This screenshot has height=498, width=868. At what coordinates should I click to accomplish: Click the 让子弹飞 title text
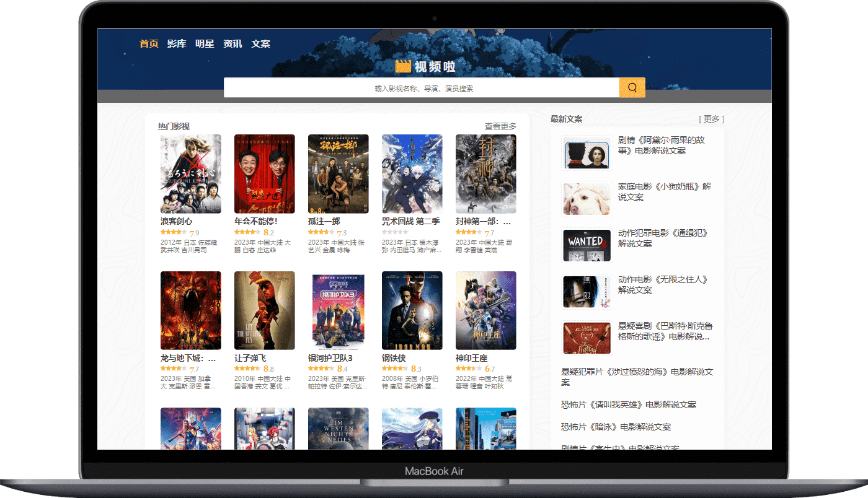pyautogui.click(x=250, y=358)
